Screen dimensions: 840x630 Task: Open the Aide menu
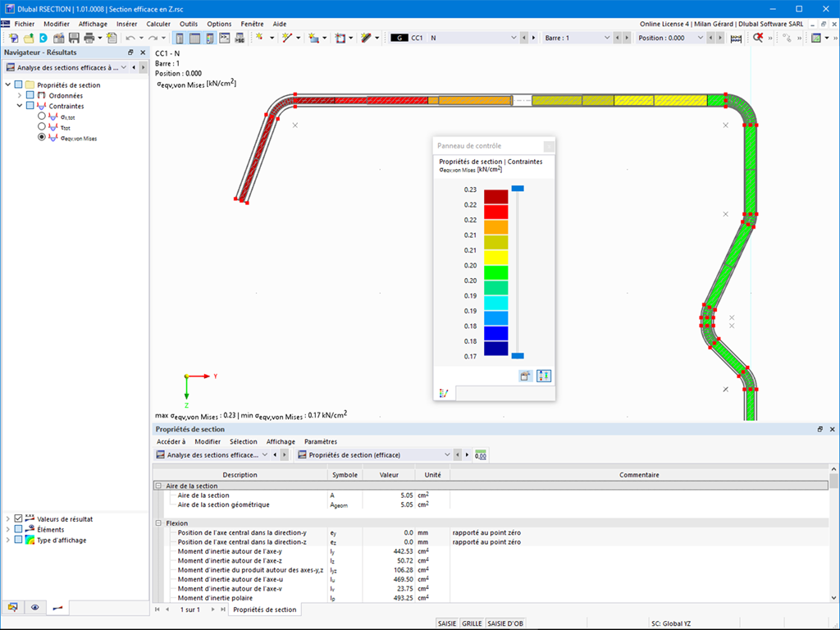tap(280, 24)
